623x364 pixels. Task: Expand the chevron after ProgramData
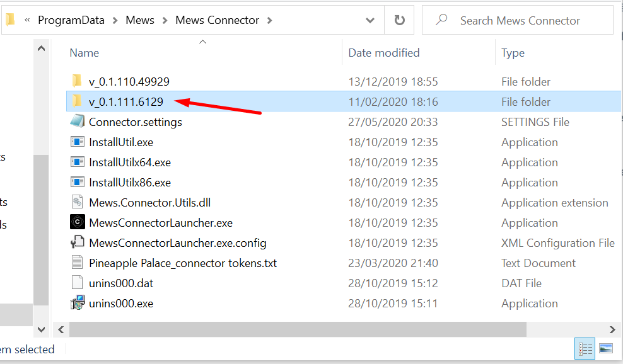[115, 21]
